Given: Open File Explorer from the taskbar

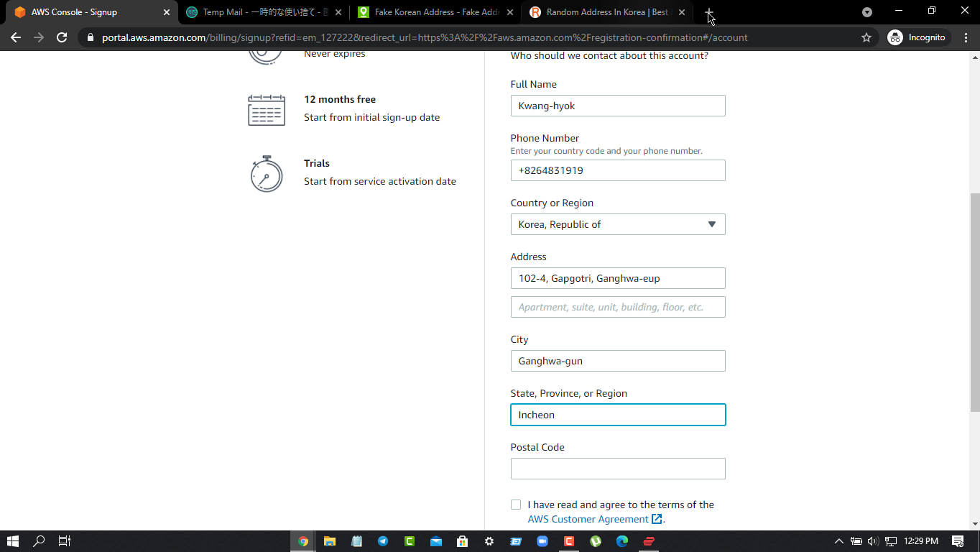Looking at the screenshot, I should click(x=330, y=541).
